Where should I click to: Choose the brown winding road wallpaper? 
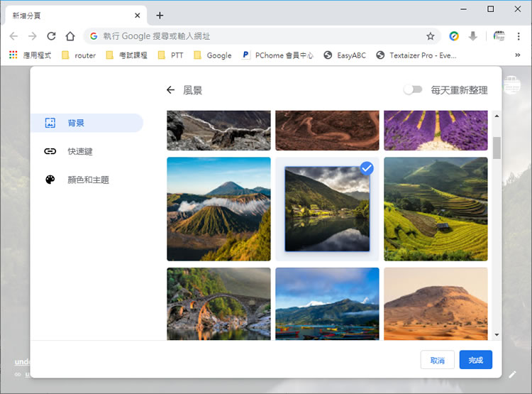coord(327,131)
